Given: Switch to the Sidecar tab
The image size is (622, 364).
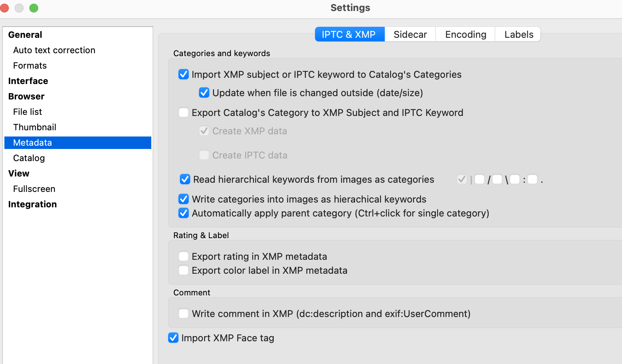Looking at the screenshot, I should pyautogui.click(x=410, y=34).
